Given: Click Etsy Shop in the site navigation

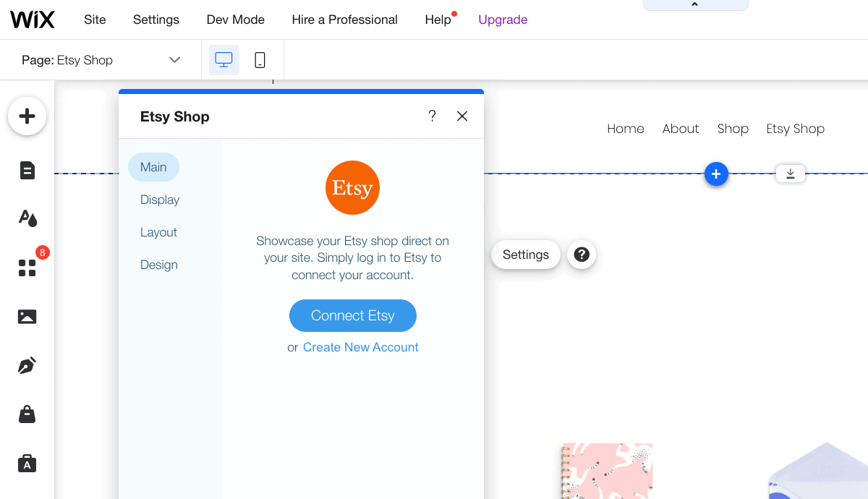Looking at the screenshot, I should pyautogui.click(x=796, y=129).
